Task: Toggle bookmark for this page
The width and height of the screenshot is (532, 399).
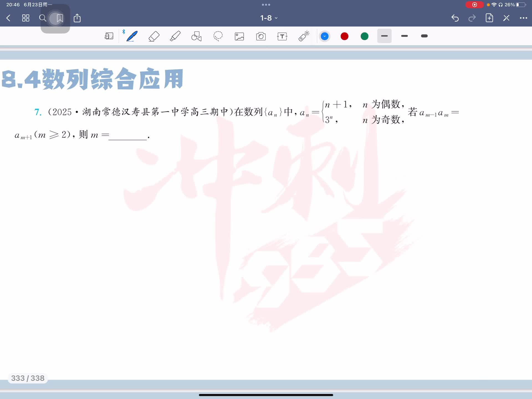Action: 60,18
